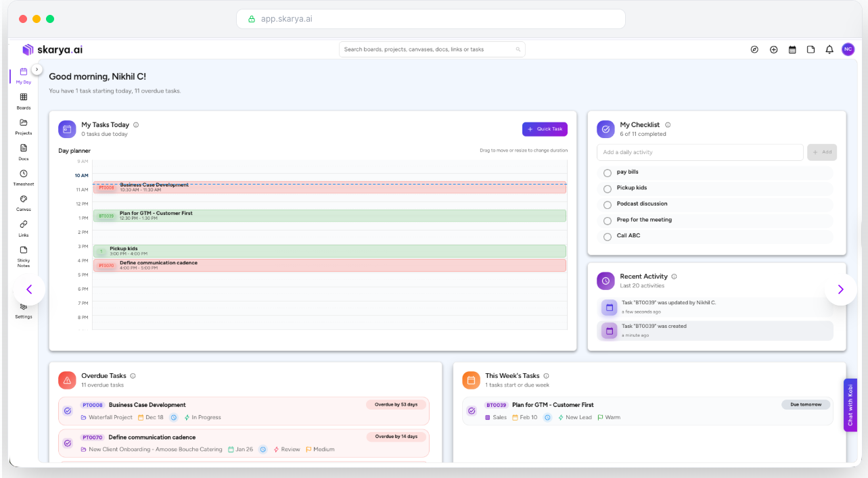Open Boards from the sidebar
Image resolution: width=868 pixels, height=478 pixels.
(24, 101)
